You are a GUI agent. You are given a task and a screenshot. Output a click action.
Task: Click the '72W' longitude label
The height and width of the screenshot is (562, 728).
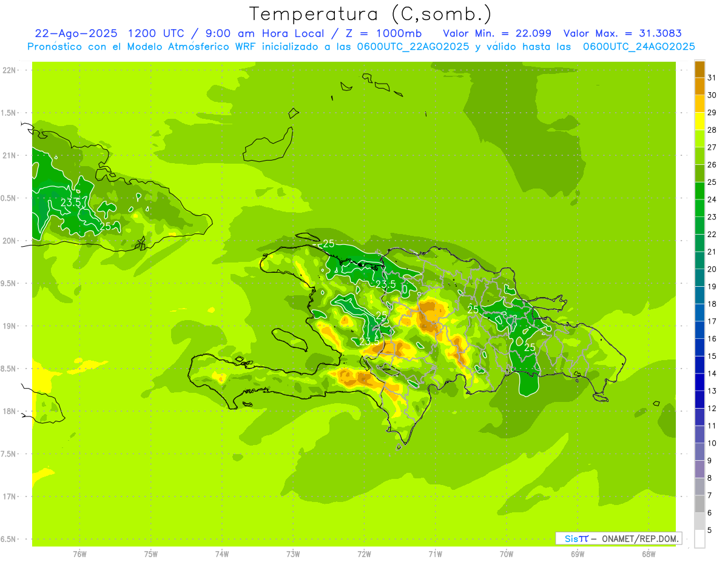point(364,554)
